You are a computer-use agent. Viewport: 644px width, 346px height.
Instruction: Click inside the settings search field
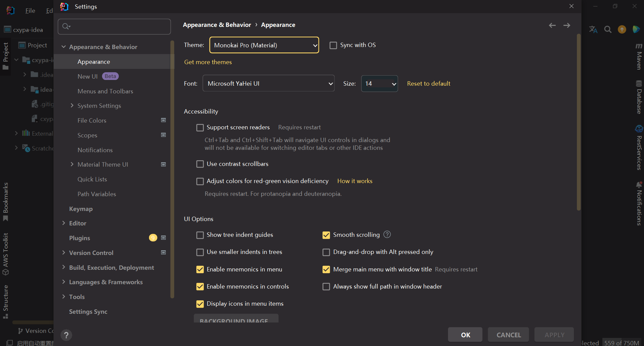(x=114, y=27)
